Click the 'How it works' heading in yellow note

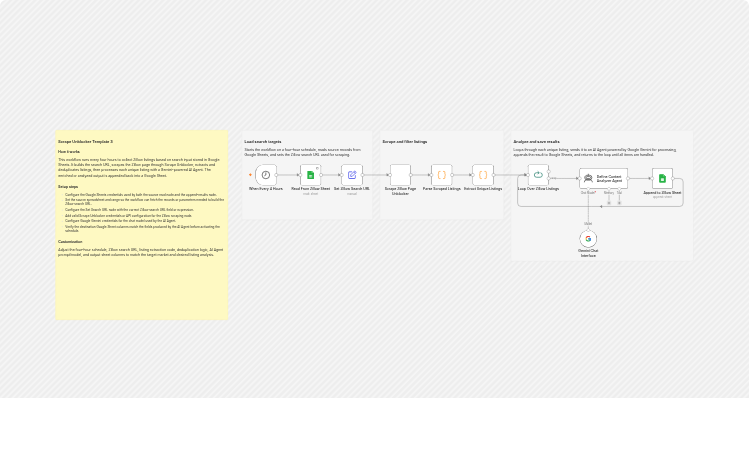(69, 151)
